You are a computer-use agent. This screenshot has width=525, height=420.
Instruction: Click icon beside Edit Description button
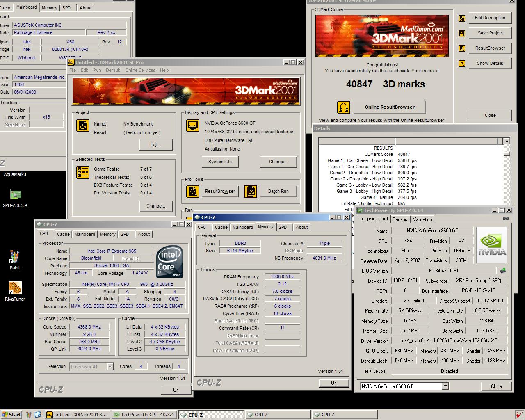tap(462, 18)
